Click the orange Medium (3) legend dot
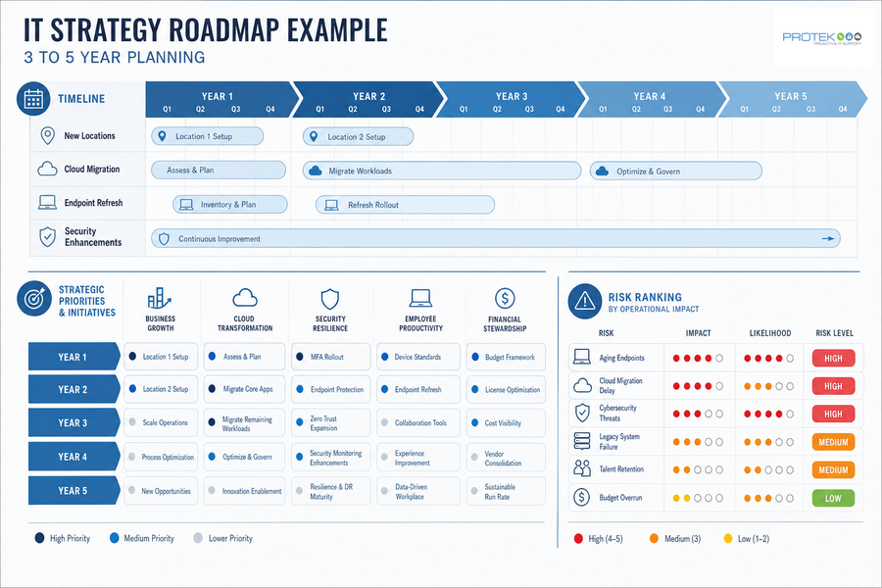The width and height of the screenshot is (882, 588). [x=654, y=538]
